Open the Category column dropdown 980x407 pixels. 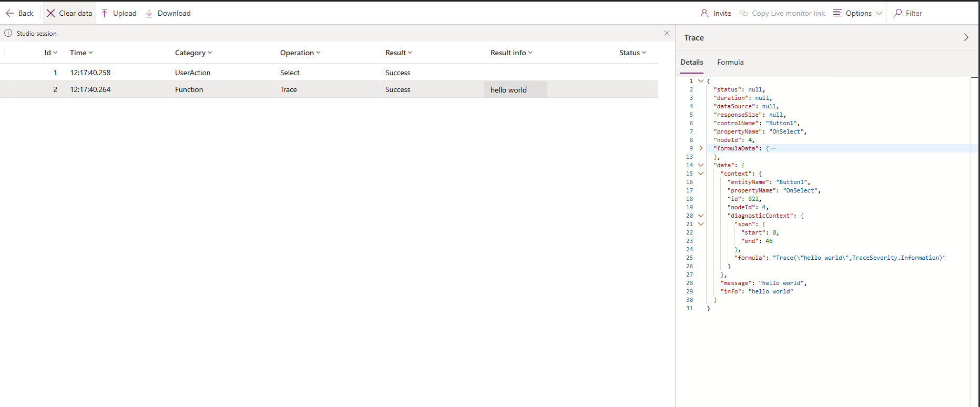coord(210,53)
